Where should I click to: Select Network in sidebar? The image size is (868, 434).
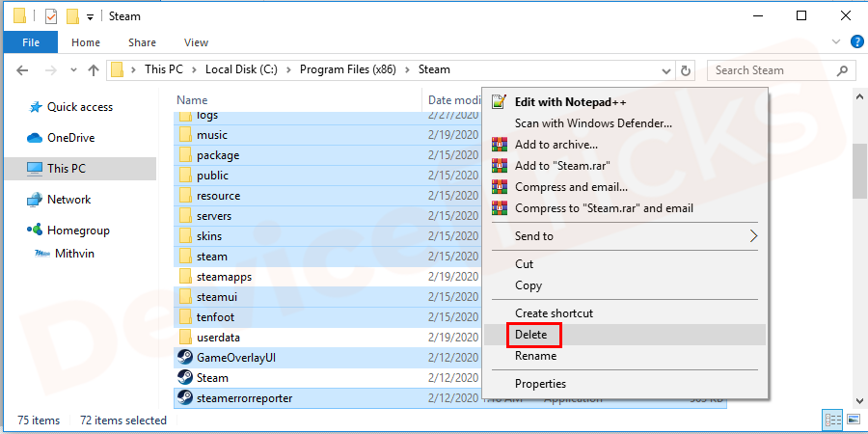(68, 200)
